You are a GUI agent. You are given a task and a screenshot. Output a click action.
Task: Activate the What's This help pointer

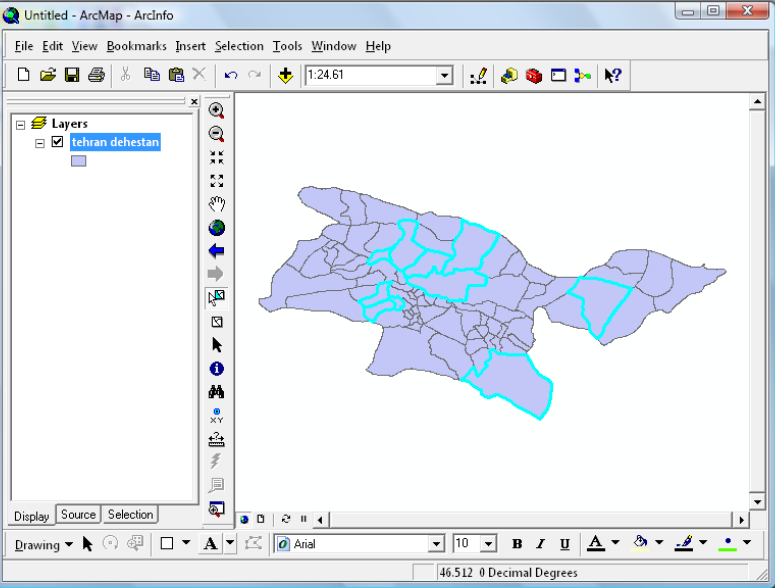[613, 76]
